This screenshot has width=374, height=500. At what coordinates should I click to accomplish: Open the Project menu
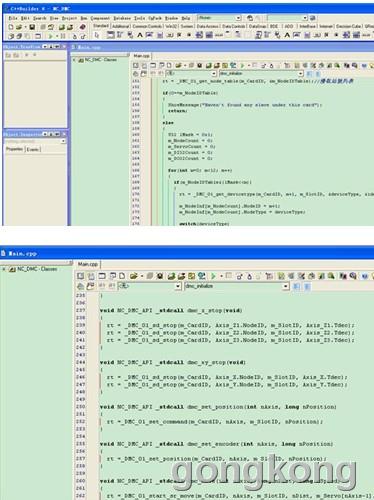pos(69,18)
